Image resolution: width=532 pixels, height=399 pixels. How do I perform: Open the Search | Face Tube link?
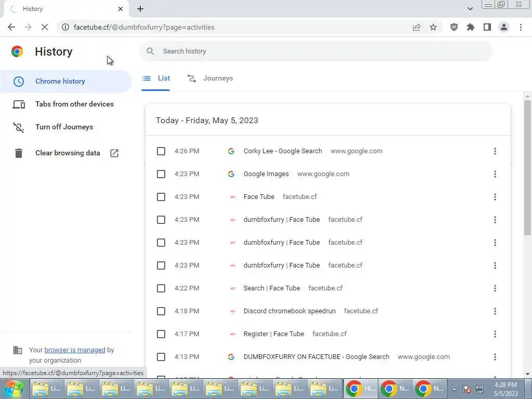272,288
